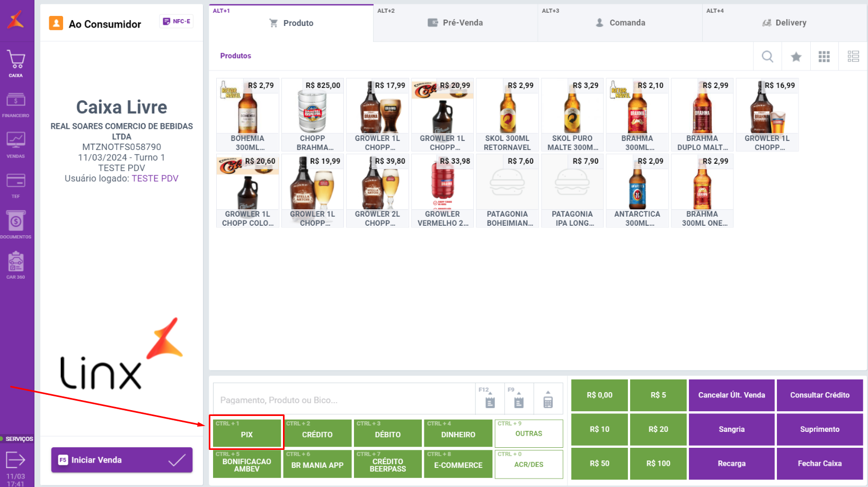Click the ACR/DES button
The height and width of the screenshot is (487, 868).
[529, 464]
